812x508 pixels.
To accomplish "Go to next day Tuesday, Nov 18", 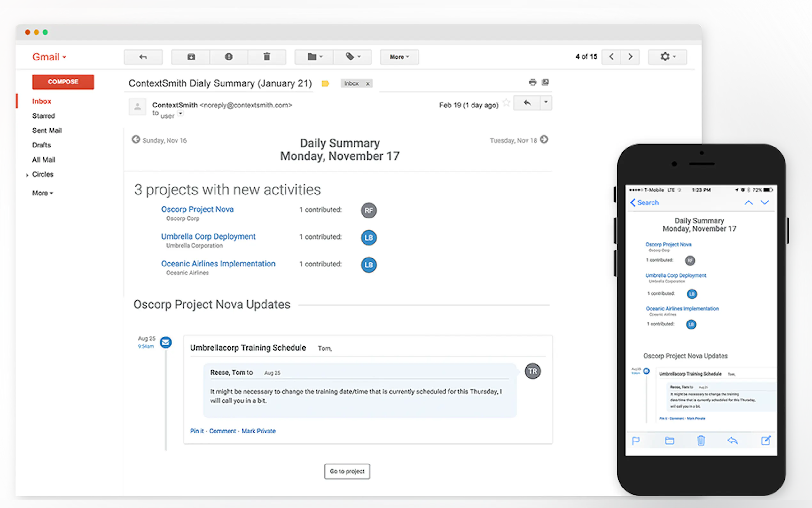I will (544, 139).
